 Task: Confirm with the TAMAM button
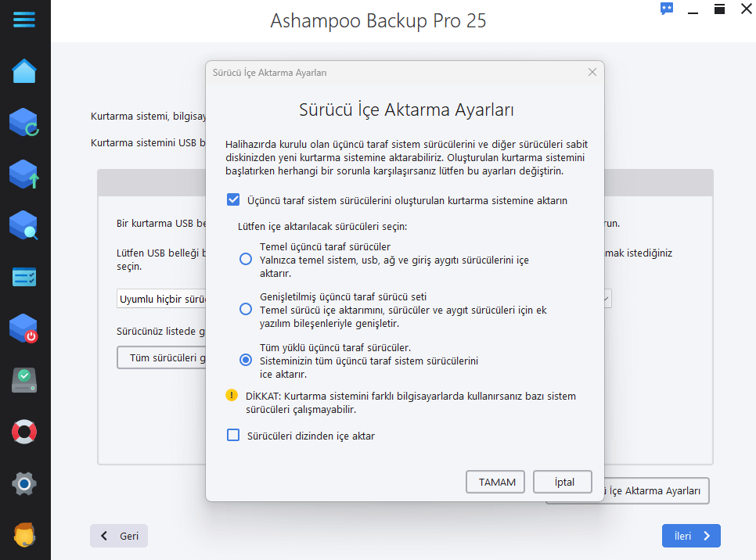click(495, 482)
